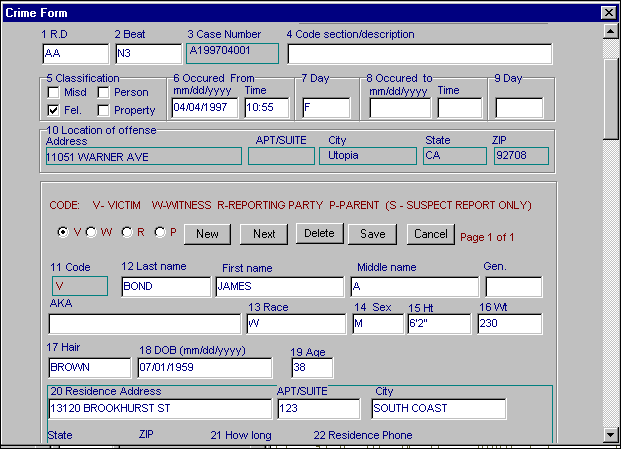Click the empty 9 Day field
Image resolution: width=621 pixels, height=449 pixels.
coord(519,108)
